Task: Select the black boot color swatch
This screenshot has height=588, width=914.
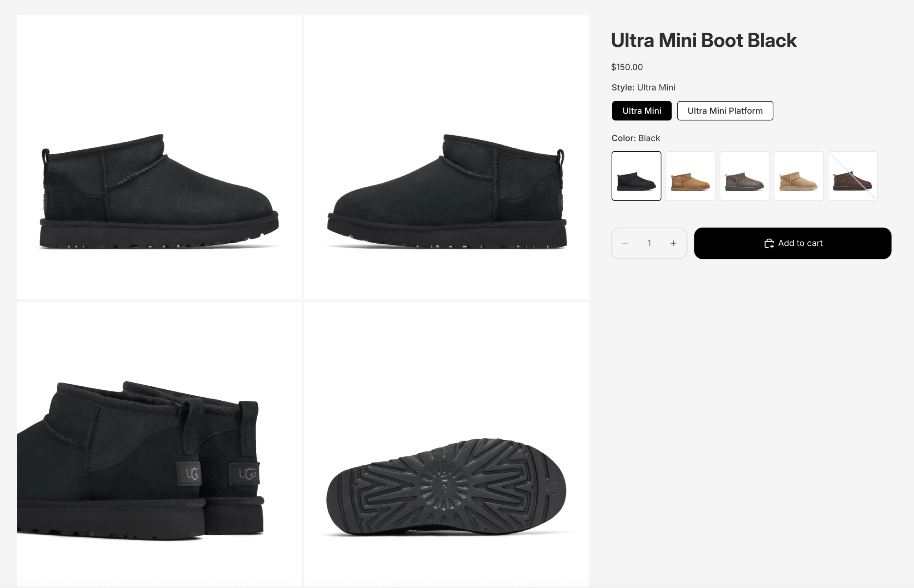Action: pyautogui.click(x=636, y=176)
